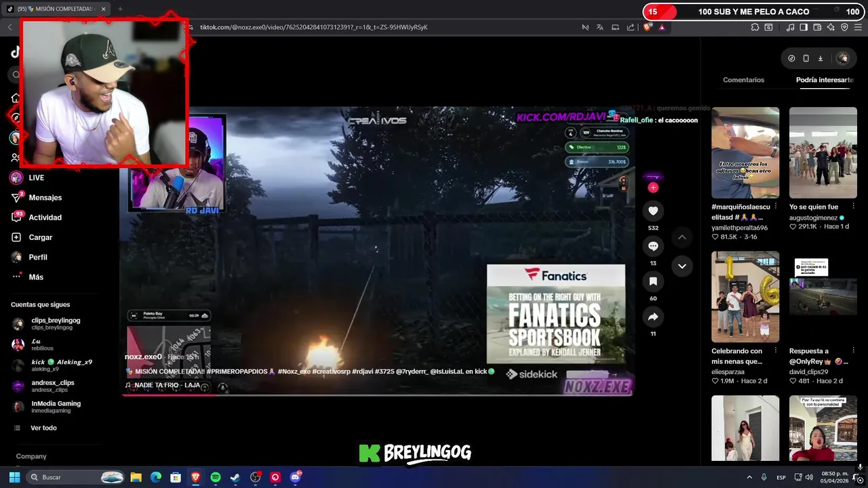The height and width of the screenshot is (488, 868).
Task: Expand the Company footer section
Action: click(x=31, y=456)
